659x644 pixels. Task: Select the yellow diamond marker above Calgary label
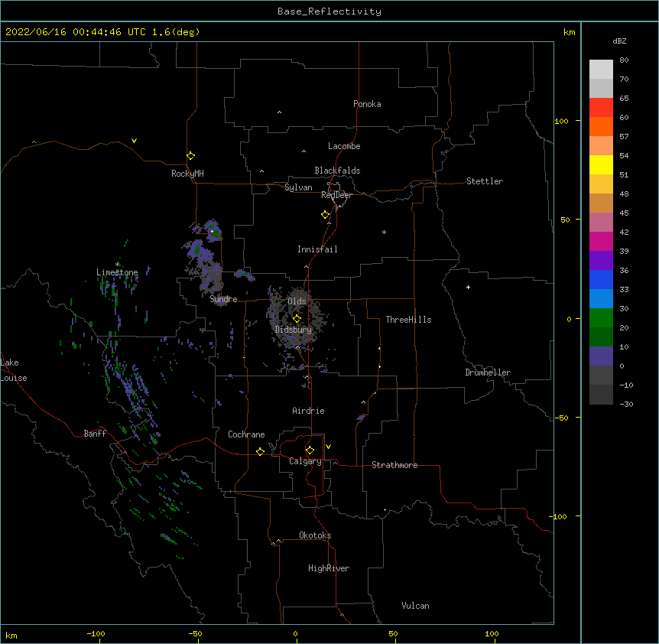pyautogui.click(x=310, y=450)
